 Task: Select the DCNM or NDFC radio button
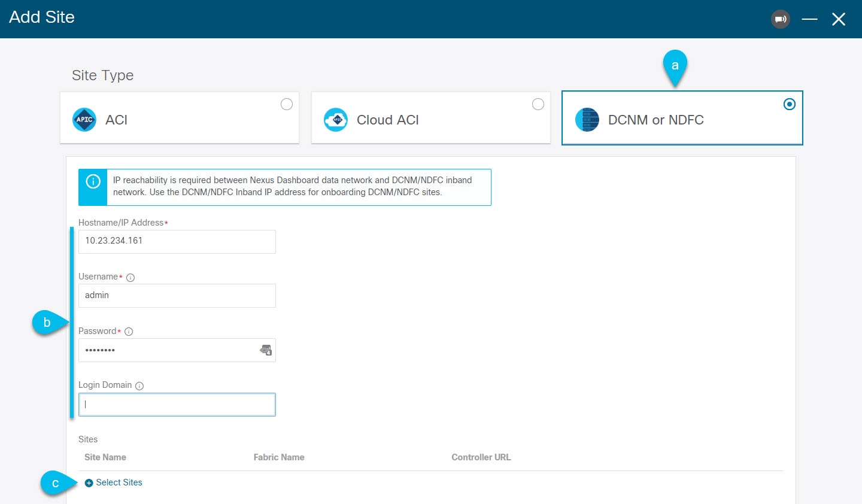click(790, 104)
